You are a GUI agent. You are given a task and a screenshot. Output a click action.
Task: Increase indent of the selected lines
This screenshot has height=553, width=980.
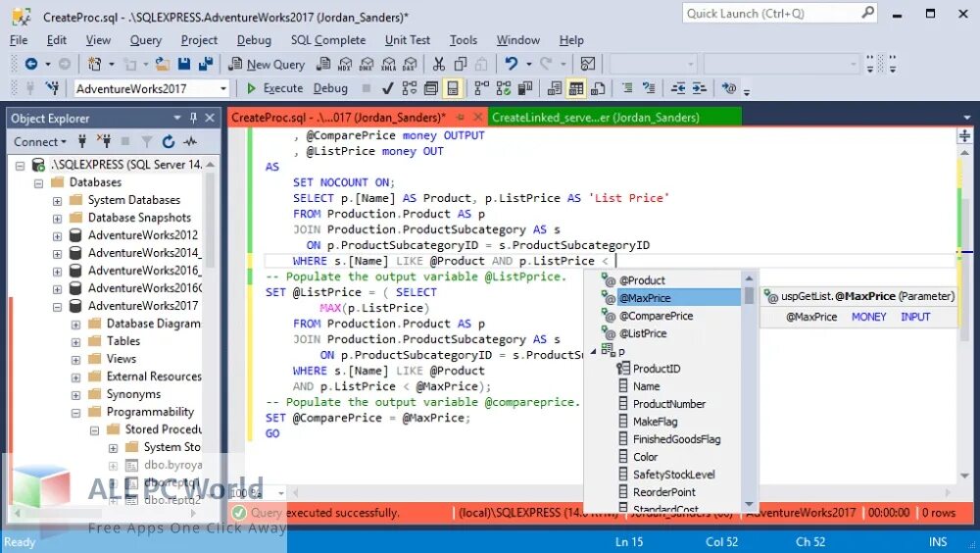700,88
